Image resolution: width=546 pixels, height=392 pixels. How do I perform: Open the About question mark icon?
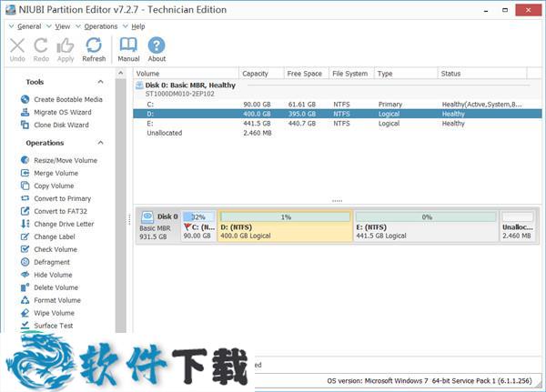(157, 45)
